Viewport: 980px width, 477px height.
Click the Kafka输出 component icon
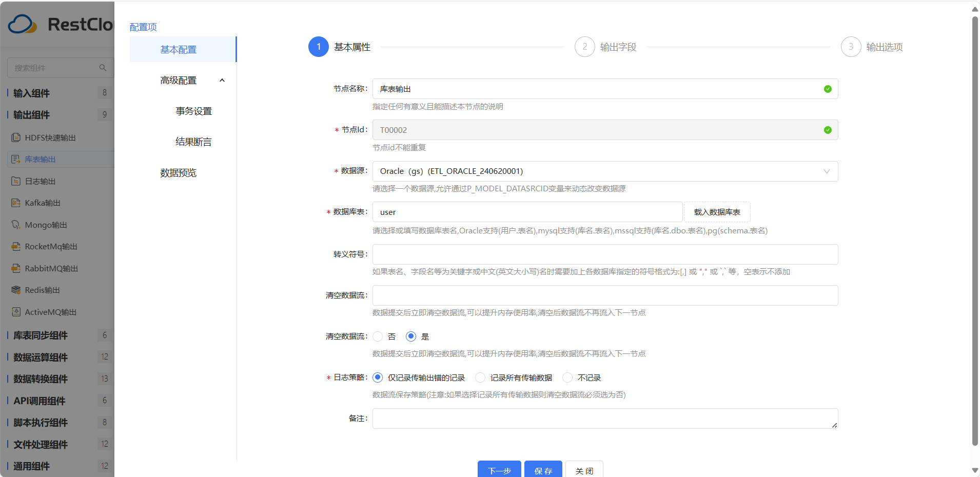16,203
